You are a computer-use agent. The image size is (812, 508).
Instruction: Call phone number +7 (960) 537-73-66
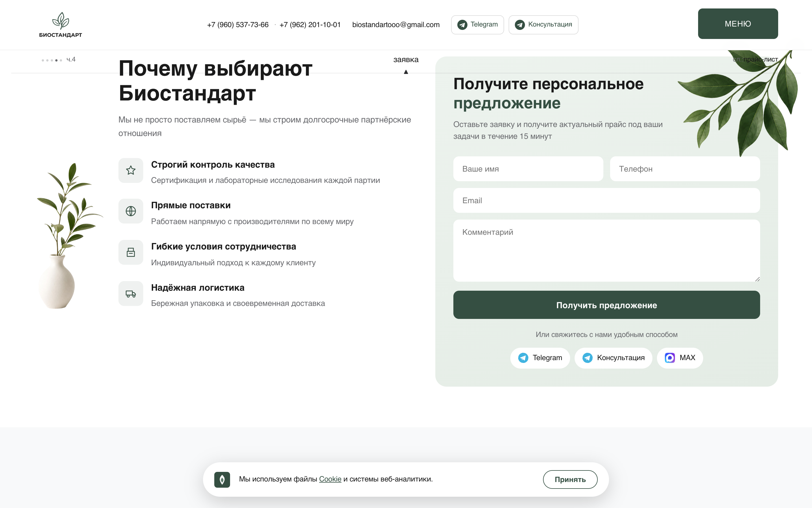click(x=238, y=25)
